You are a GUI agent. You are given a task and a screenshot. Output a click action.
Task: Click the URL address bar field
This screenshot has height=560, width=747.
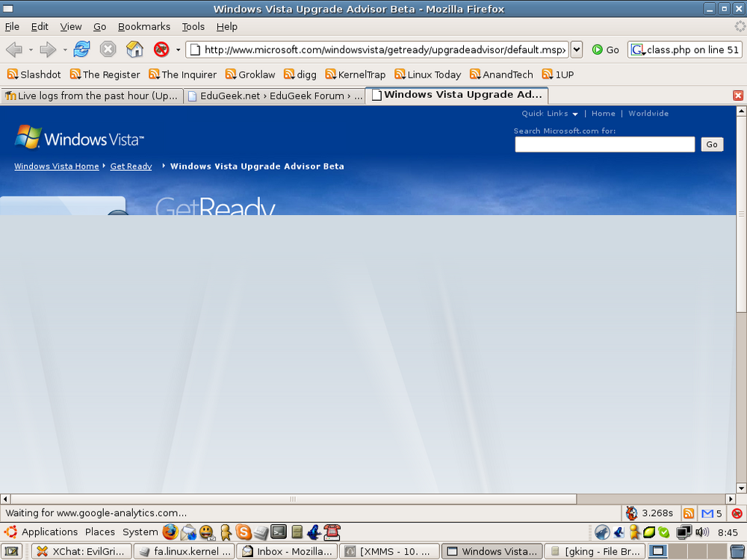tap(377, 49)
